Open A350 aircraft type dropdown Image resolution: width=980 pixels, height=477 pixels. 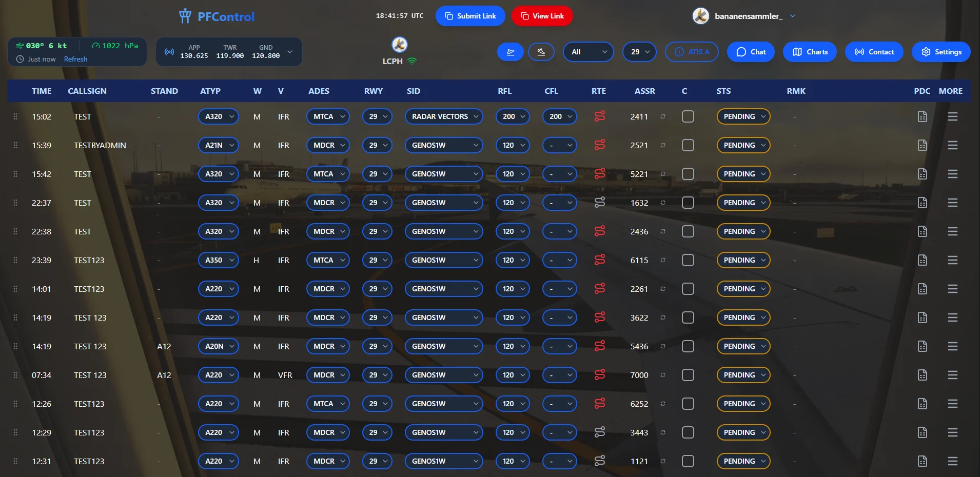(x=218, y=260)
